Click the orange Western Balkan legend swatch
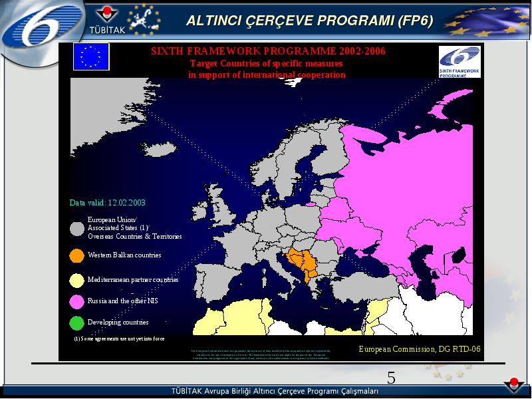The image size is (532, 399). click(x=77, y=255)
